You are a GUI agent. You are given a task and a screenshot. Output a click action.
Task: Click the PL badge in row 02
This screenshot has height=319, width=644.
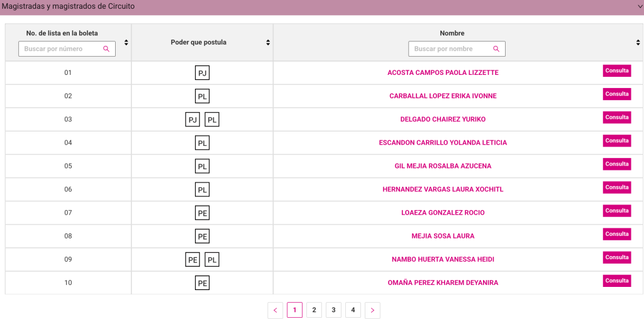pos(202,96)
